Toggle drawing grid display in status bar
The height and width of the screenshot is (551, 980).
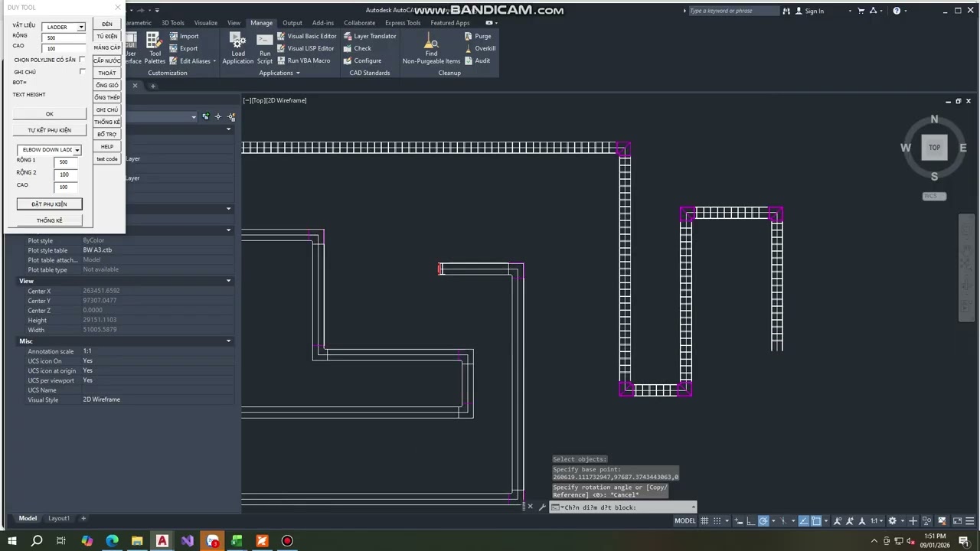click(x=704, y=521)
